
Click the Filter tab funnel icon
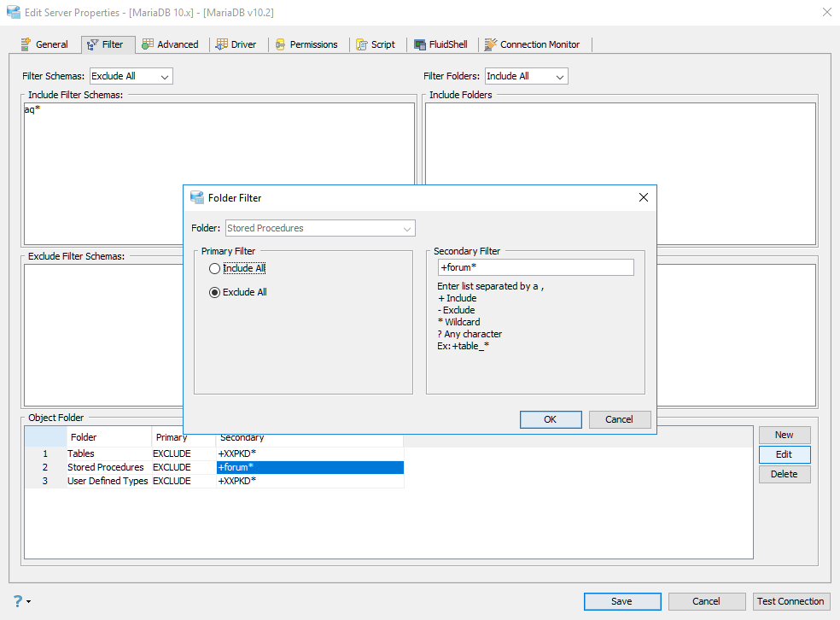coord(93,44)
